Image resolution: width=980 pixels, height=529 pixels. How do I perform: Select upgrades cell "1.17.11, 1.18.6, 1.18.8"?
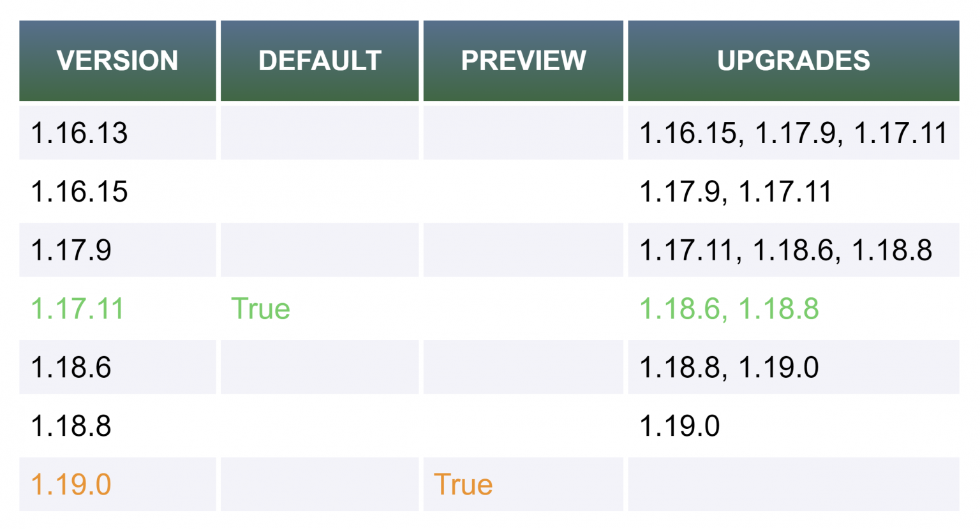coord(785,250)
